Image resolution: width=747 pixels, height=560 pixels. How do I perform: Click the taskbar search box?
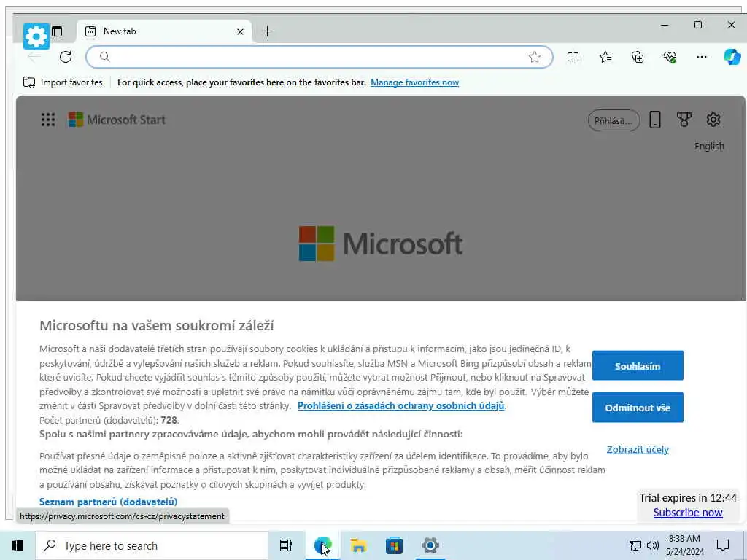pyautogui.click(x=152, y=545)
